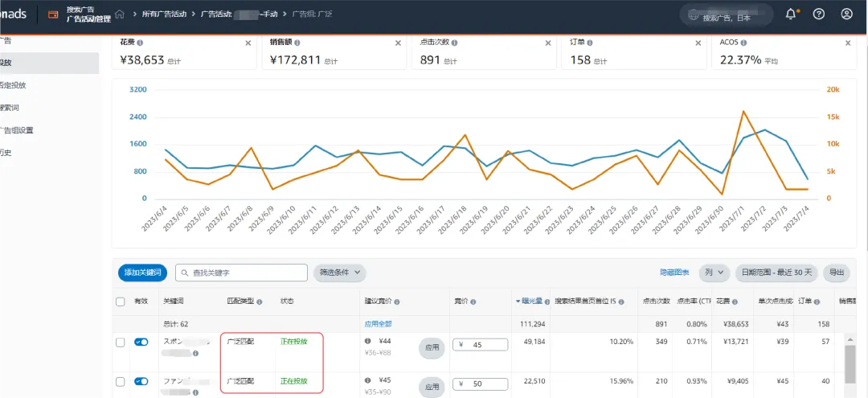This screenshot has width=868, height=398.
Task: Click search magnifier in keyword search box
Action: 185,273
